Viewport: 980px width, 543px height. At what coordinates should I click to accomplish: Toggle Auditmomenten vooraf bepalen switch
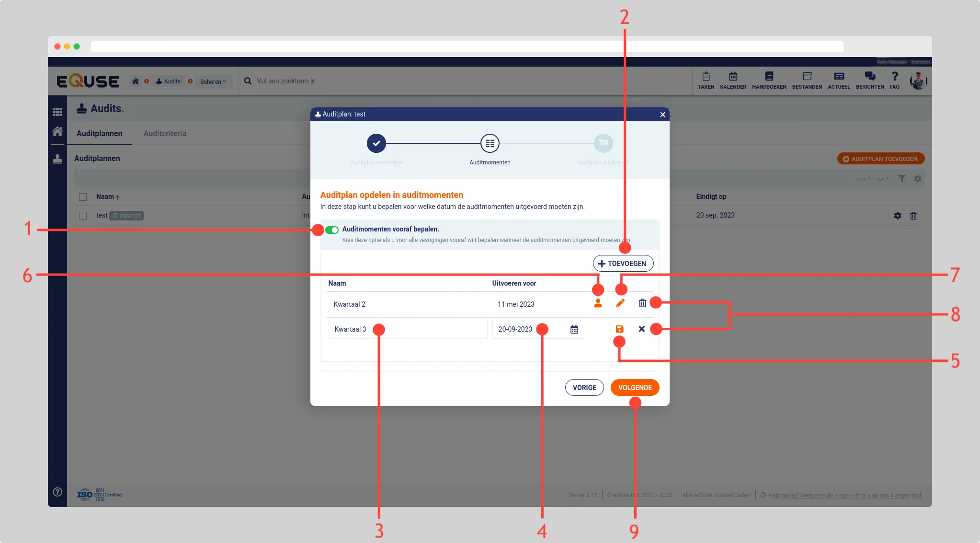coord(332,230)
